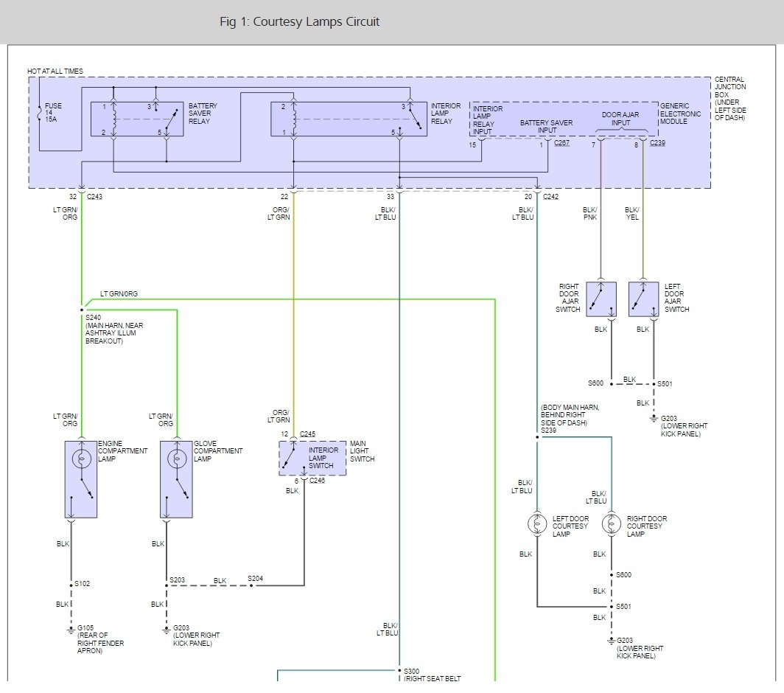Click the Right Door Ajar Switch symbol

pos(601,299)
